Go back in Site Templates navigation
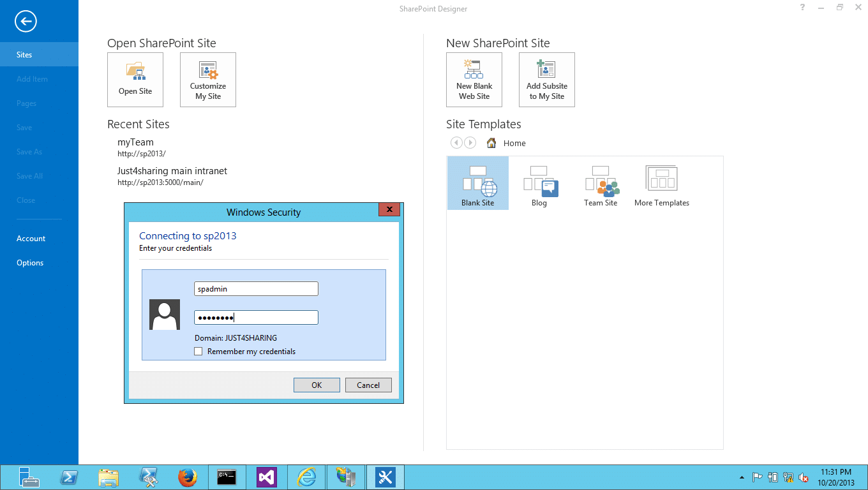Viewport: 868px width, 490px height. (x=456, y=143)
